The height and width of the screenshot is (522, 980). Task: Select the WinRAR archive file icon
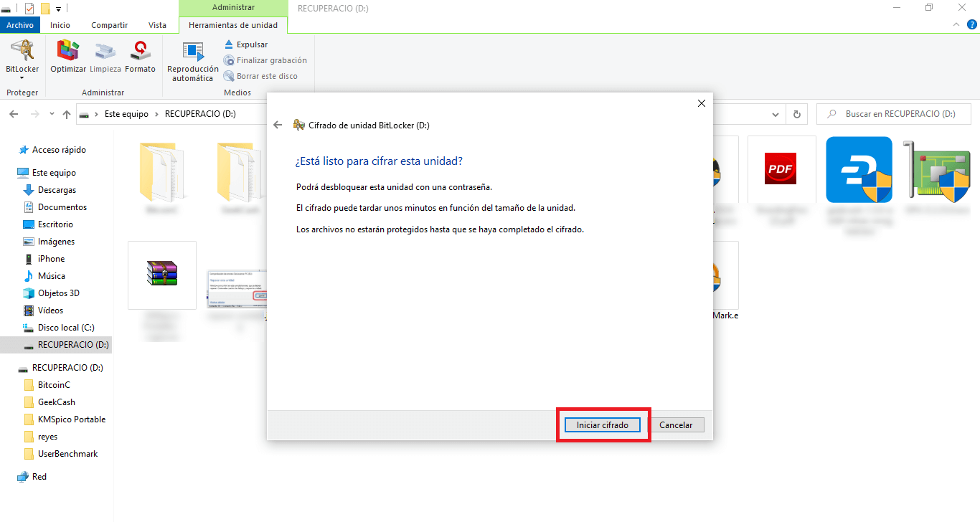point(162,275)
